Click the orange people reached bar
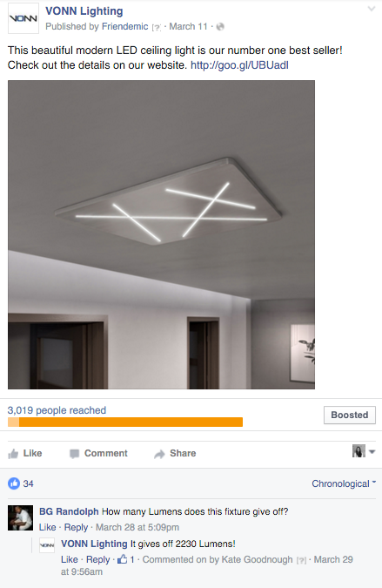The height and width of the screenshot is (588, 382). (x=125, y=422)
